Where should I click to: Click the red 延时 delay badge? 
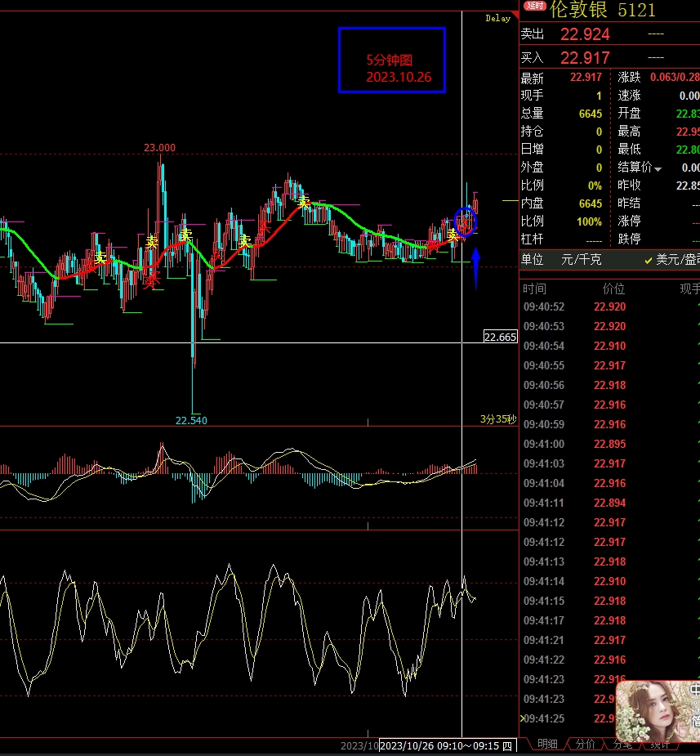click(534, 6)
